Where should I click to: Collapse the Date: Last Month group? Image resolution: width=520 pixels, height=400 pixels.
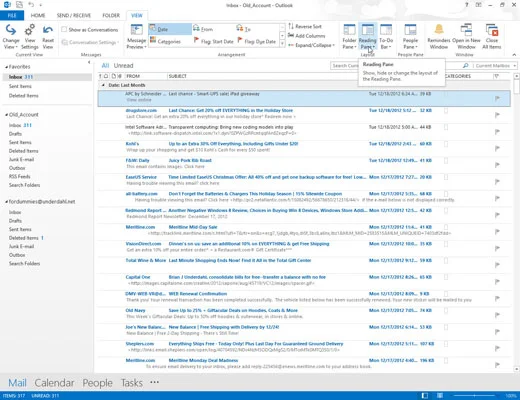click(103, 85)
